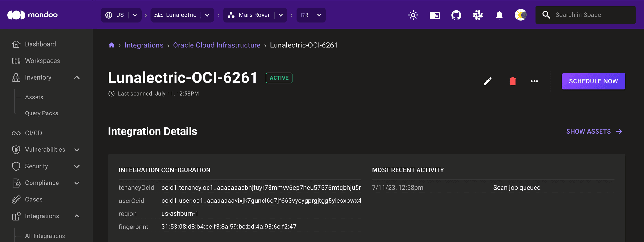
Task: Select the tenancyOcid value text
Action: coord(261,188)
